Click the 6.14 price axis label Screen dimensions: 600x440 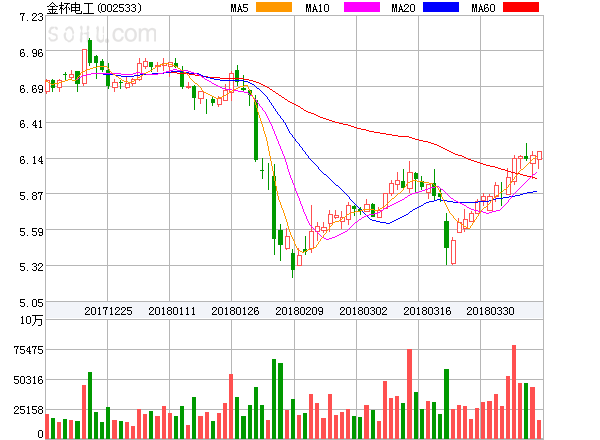pos(31,160)
